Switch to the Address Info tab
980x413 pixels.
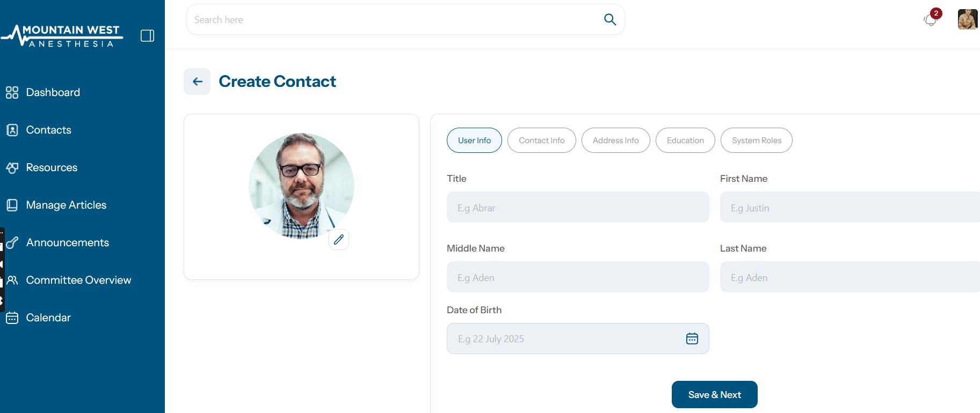click(x=615, y=141)
